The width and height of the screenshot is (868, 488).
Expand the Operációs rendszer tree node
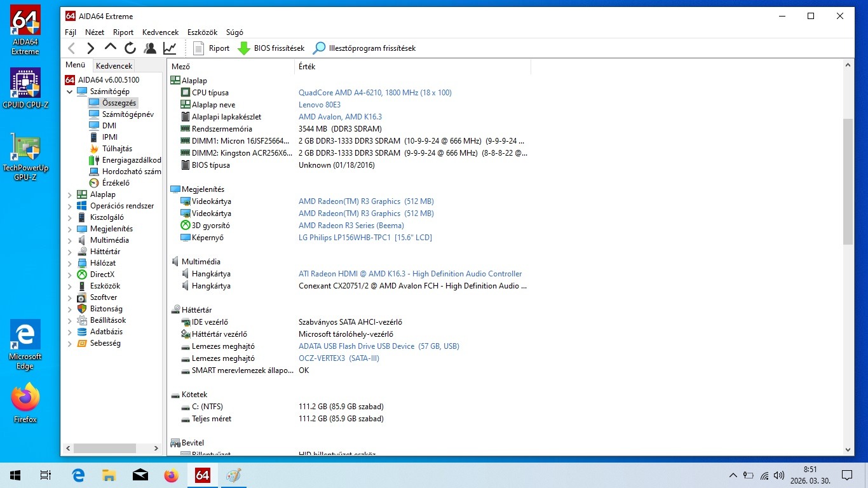pyautogui.click(x=70, y=206)
